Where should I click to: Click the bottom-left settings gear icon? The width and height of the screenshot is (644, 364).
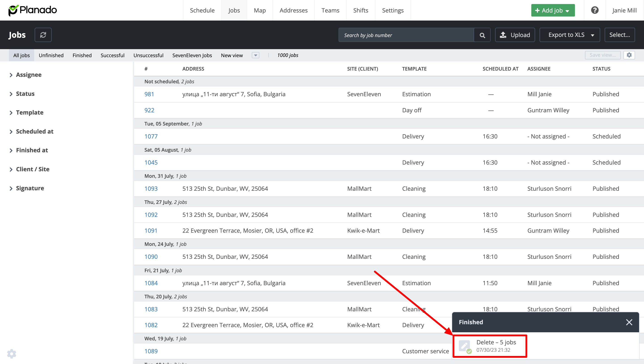(x=11, y=354)
